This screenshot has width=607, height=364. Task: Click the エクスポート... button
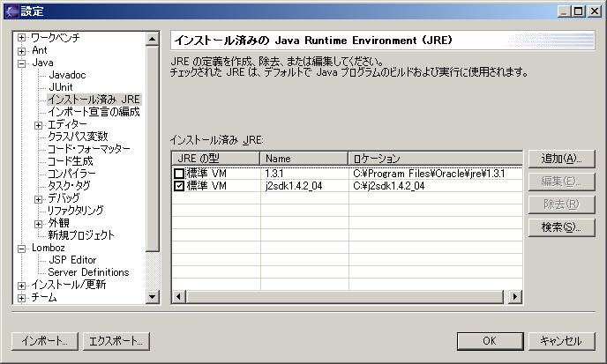(116, 341)
